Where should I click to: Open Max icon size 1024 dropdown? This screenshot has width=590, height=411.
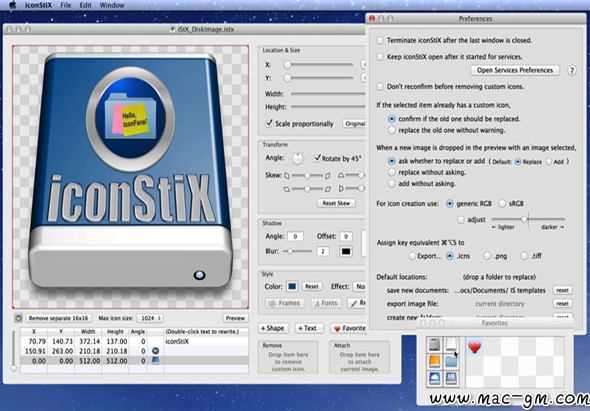point(150,318)
